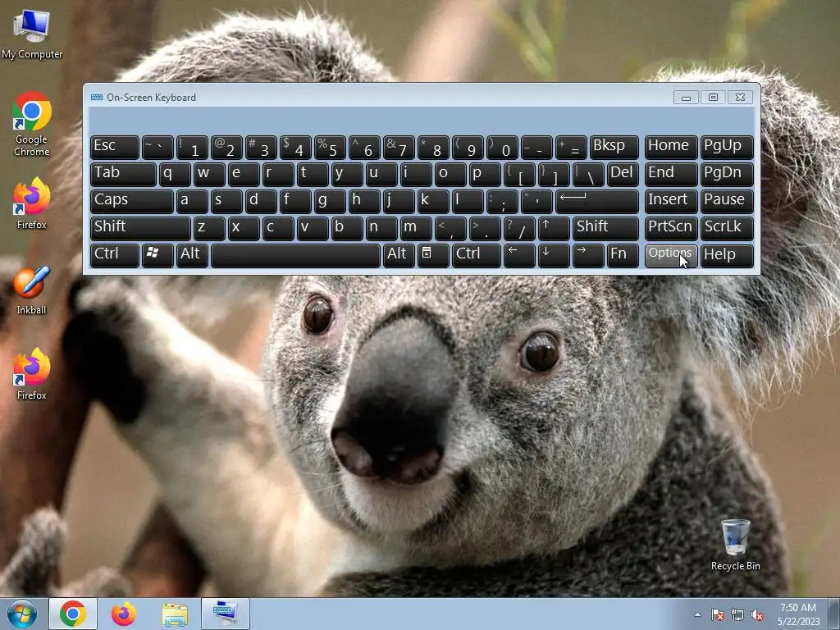Screen dimensions: 840x630
Task: Select the lower Firefox desktop shortcut
Action: [x=32, y=374]
